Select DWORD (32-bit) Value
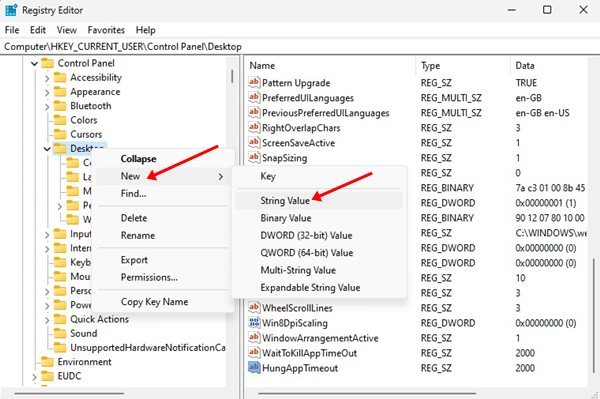 319,235
